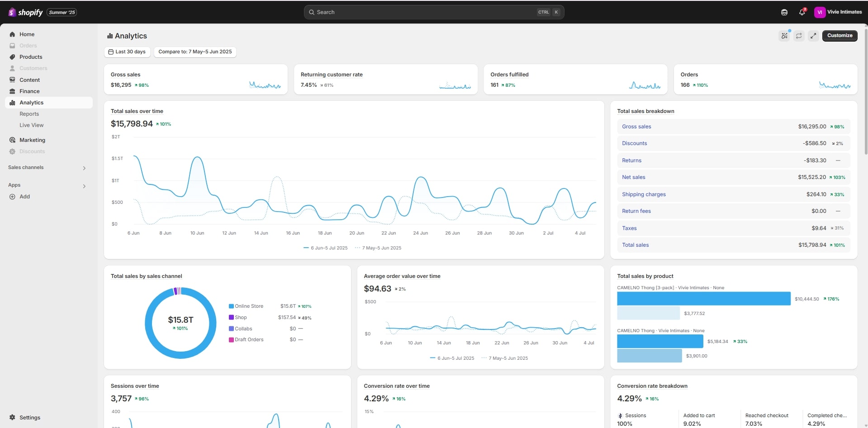Image resolution: width=868 pixels, height=428 pixels.
Task: Click the calendar icon on Last 30 days
Action: tap(111, 52)
